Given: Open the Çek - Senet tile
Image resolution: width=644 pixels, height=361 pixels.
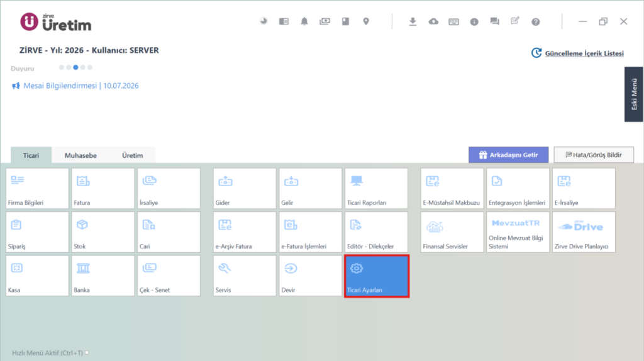Looking at the screenshot, I should tap(169, 275).
